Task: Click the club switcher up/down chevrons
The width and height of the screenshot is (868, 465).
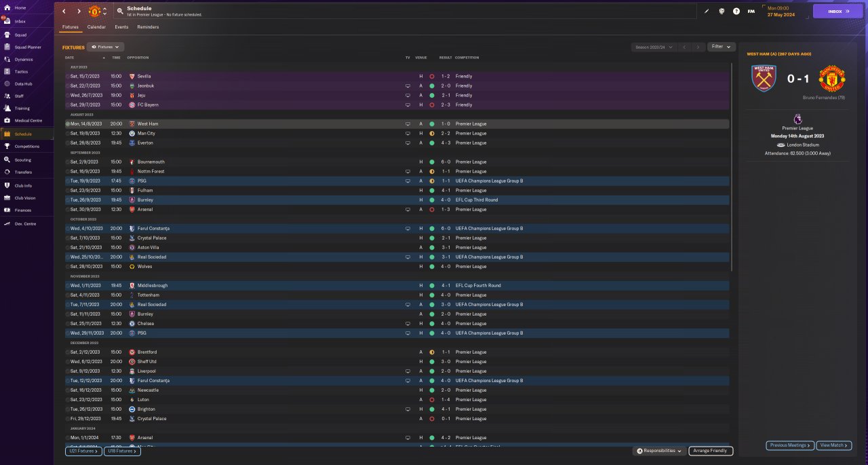Action: [104, 12]
